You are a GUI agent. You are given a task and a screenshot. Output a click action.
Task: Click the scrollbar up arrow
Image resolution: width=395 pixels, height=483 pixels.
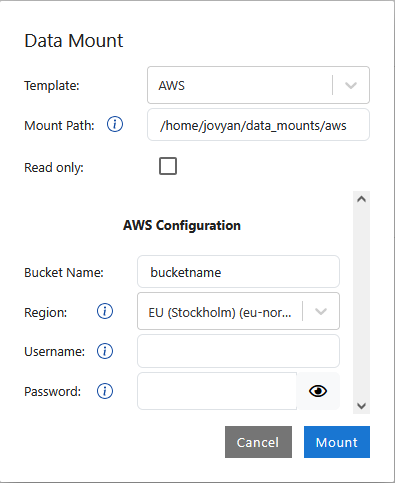pos(361,199)
